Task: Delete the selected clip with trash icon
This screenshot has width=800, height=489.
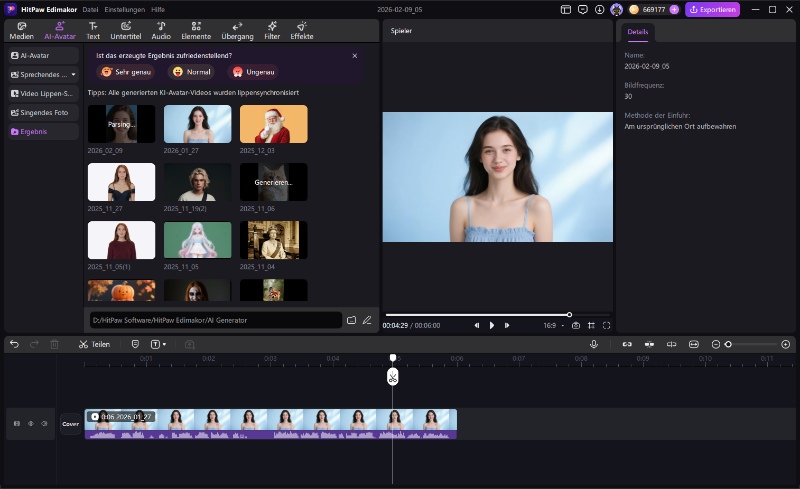Action: (55, 344)
